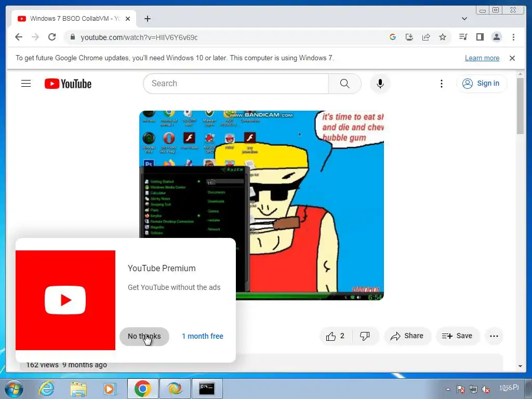Image resolution: width=532 pixels, height=399 pixels.
Task: Open the Learn more link
Action: tap(482, 58)
